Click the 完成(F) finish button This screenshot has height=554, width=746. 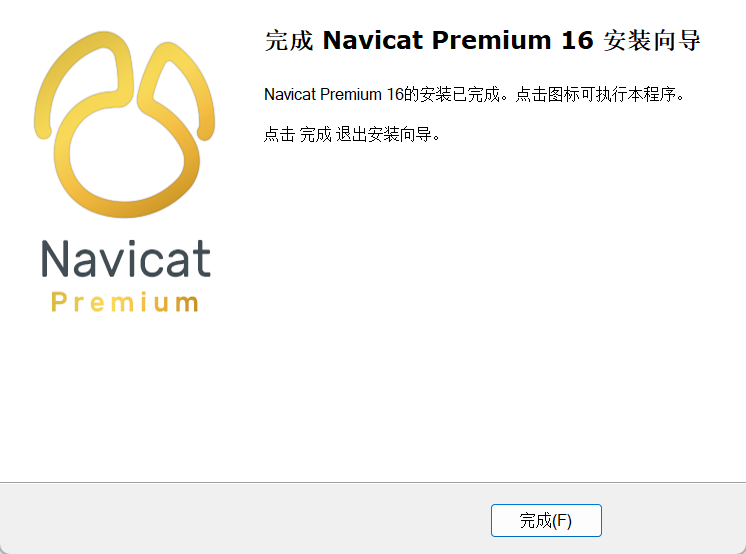[546, 520]
